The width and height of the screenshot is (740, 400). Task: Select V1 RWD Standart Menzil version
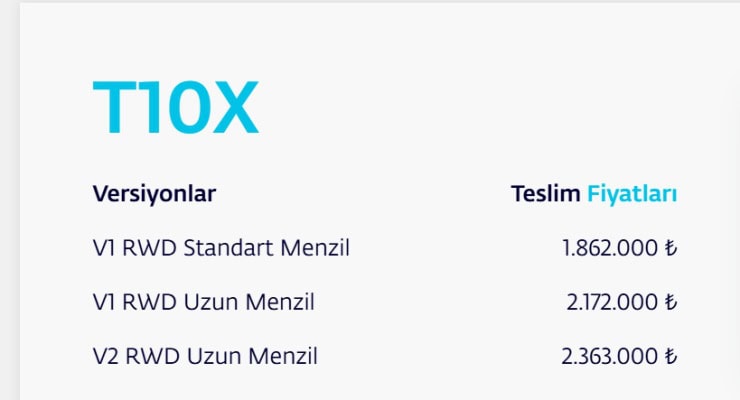tap(221, 248)
